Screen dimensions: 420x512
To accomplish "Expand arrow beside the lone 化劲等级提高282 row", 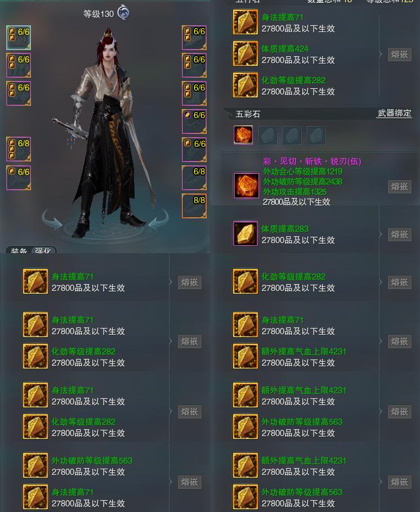I will (x=381, y=282).
